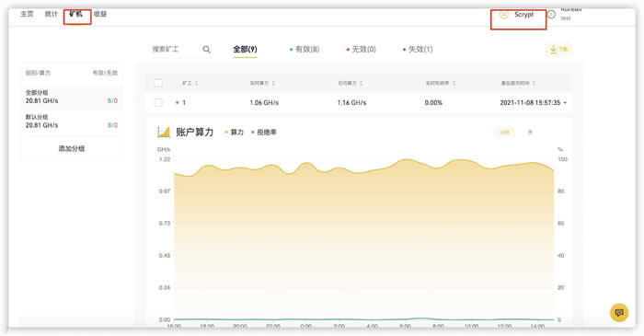Click the search magnifier icon
644x336 pixels.
tap(207, 50)
